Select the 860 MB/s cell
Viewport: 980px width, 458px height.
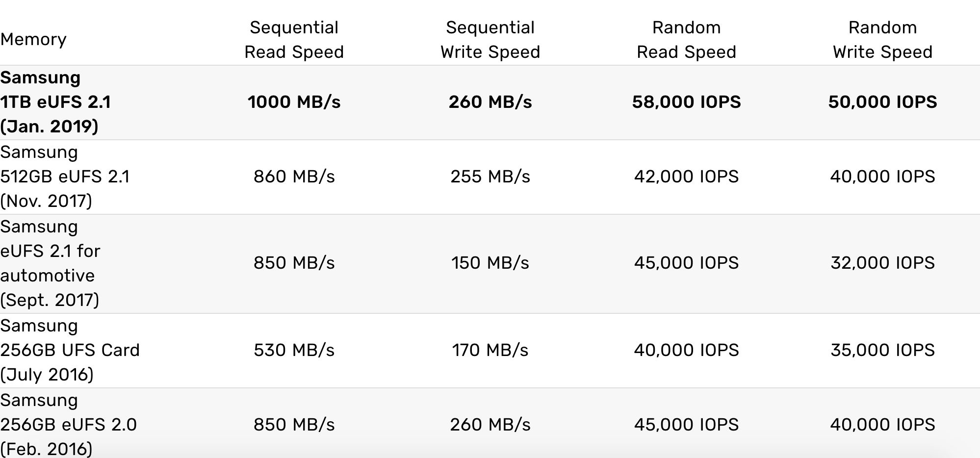pos(294,177)
